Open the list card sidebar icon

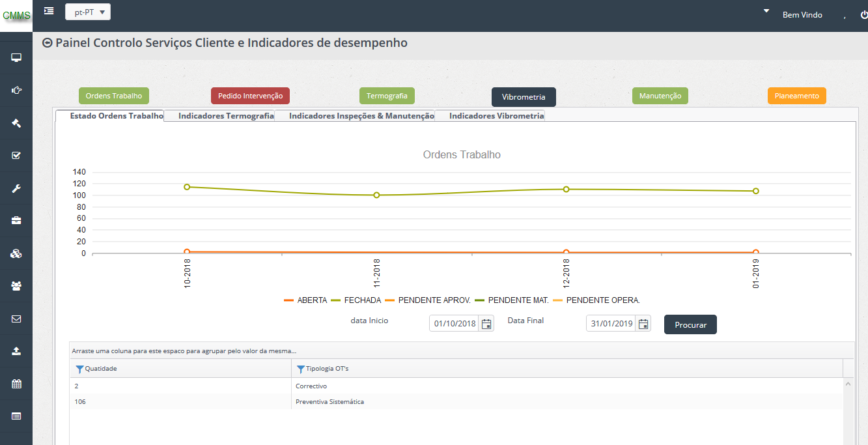tap(16, 416)
